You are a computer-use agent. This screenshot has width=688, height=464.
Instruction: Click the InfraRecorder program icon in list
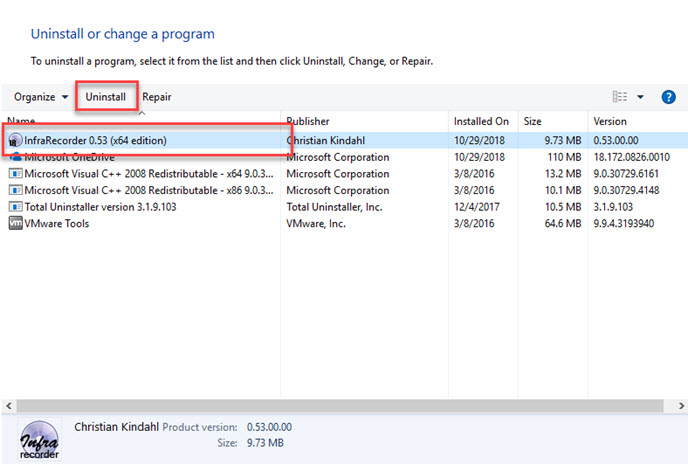point(15,140)
